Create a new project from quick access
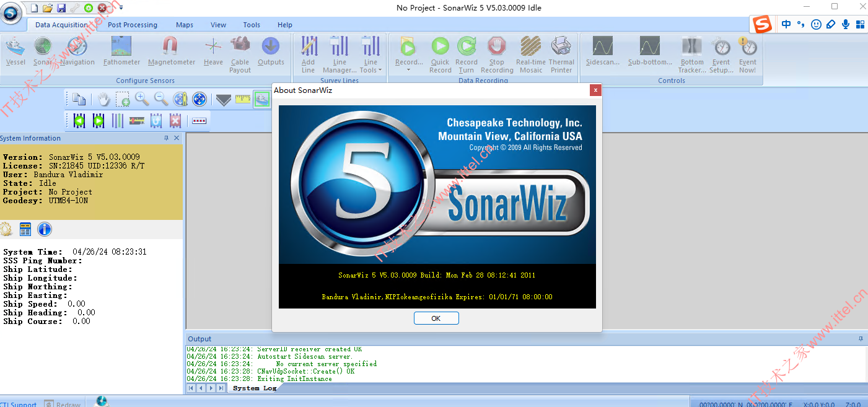Screen dimensions: 868x407 (x=34, y=8)
